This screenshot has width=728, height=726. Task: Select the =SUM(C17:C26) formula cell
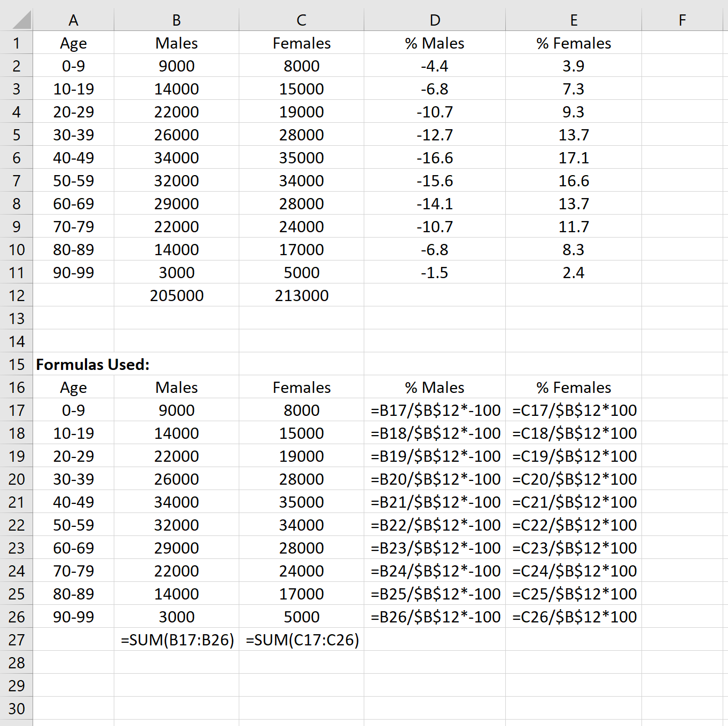coord(301,640)
